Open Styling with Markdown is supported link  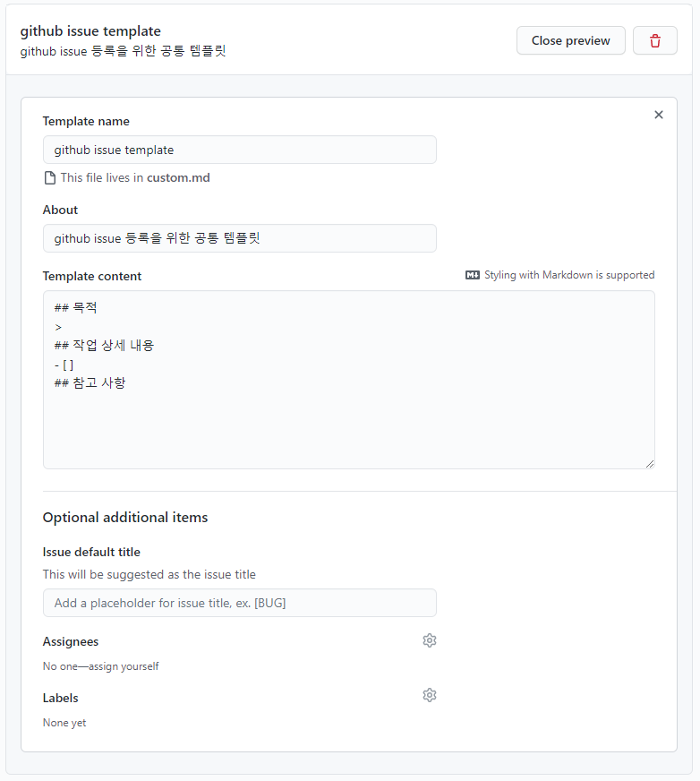[x=569, y=275]
